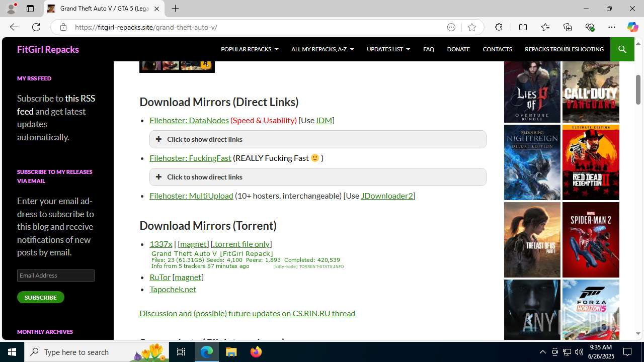This screenshot has width=644, height=362.
Task: Open Spider-Man 2 cover thumbnail
Action: point(591,240)
